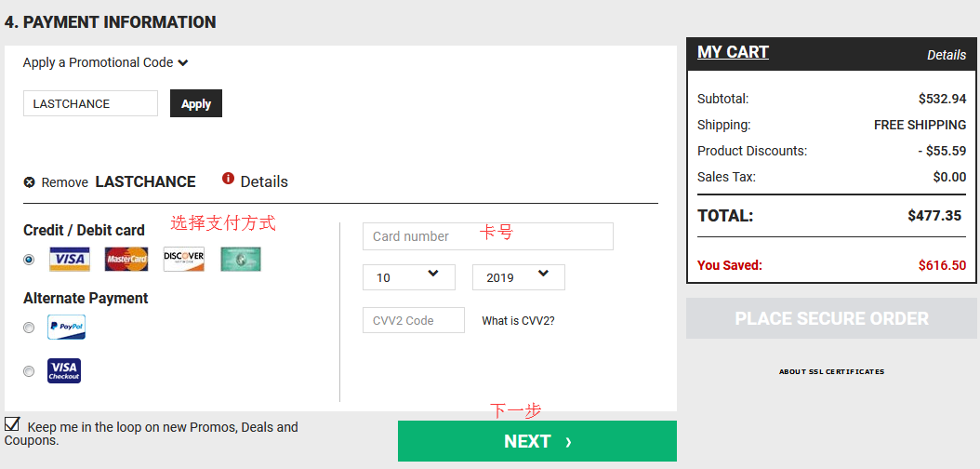Open the expiration month dropdown

tap(409, 277)
